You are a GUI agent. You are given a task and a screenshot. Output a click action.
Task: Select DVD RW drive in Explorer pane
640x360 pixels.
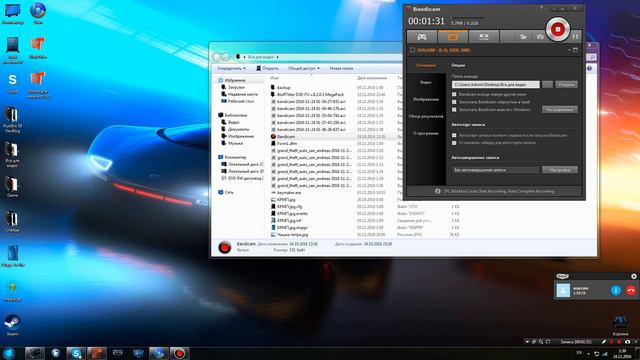tap(242, 178)
